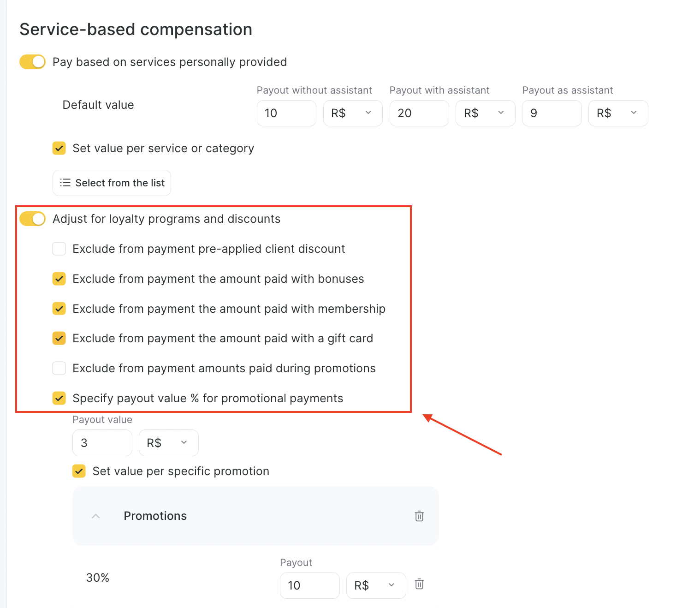This screenshot has width=700, height=608.
Task: Uncheck Exclude amount paid with a gift card
Action: (x=59, y=338)
